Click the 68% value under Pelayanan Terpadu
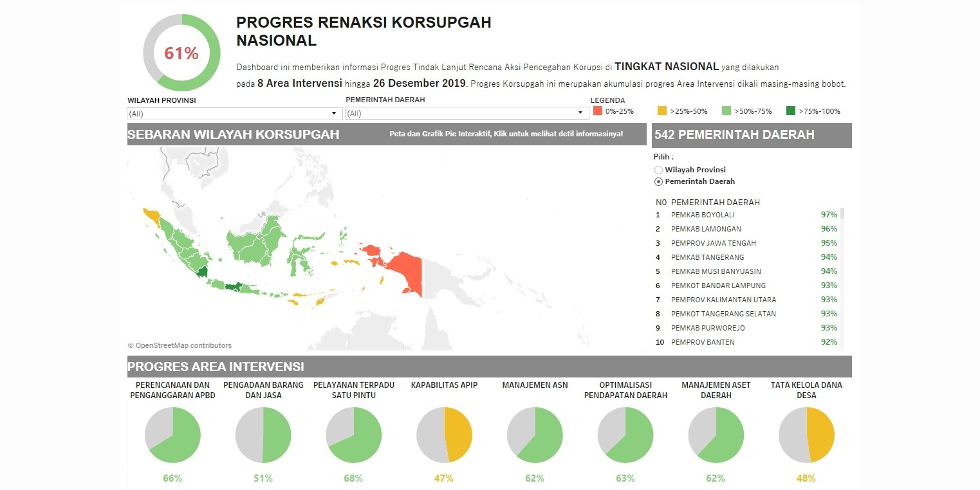 tap(353, 478)
